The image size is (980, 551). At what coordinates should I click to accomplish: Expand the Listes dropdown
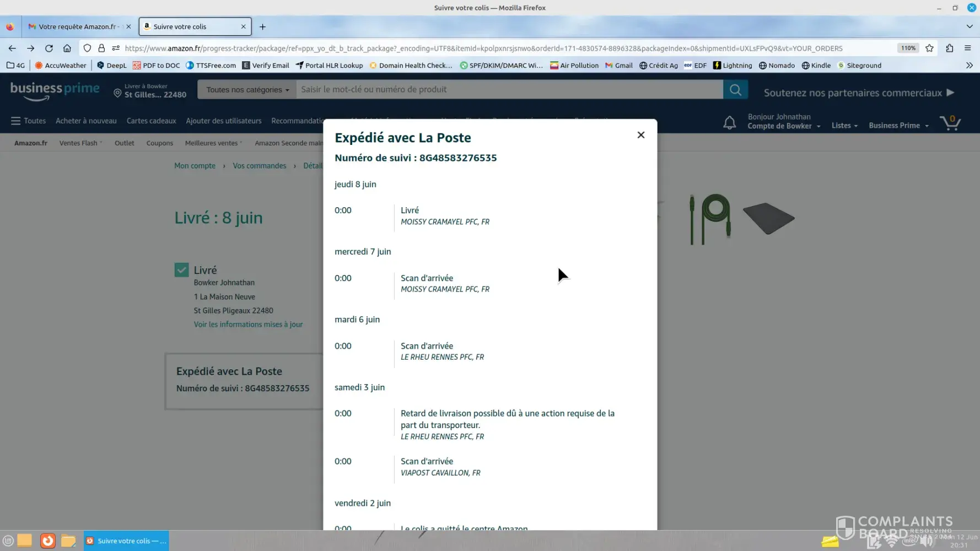844,126
